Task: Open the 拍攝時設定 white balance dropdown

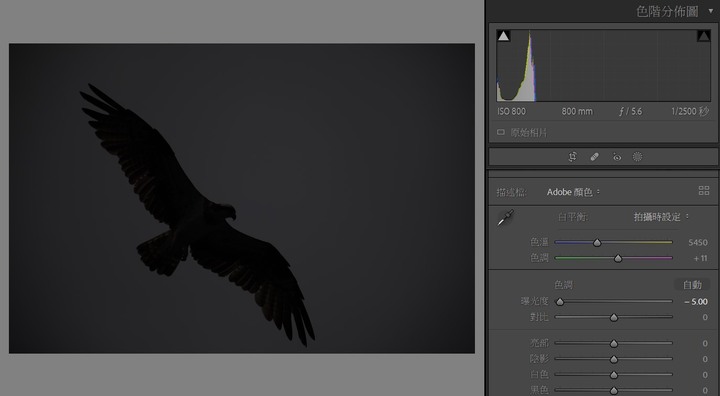Action: (661, 217)
